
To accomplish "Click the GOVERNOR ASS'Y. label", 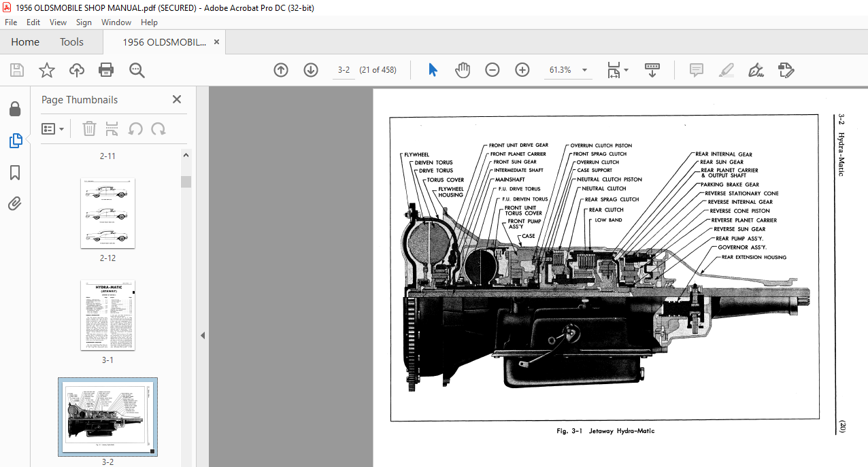I will 742,247.
